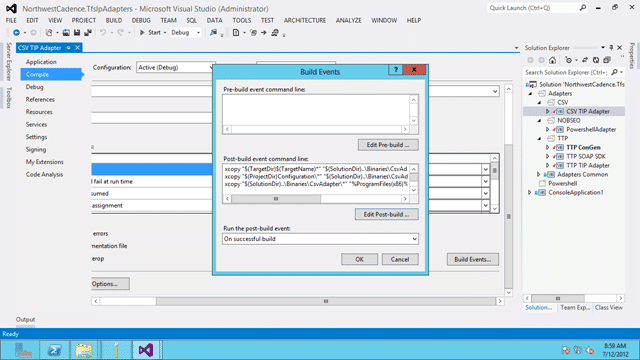Image resolution: width=640 pixels, height=360 pixels.
Task: Click the Quick Launch search magnifier
Action: point(582,8)
